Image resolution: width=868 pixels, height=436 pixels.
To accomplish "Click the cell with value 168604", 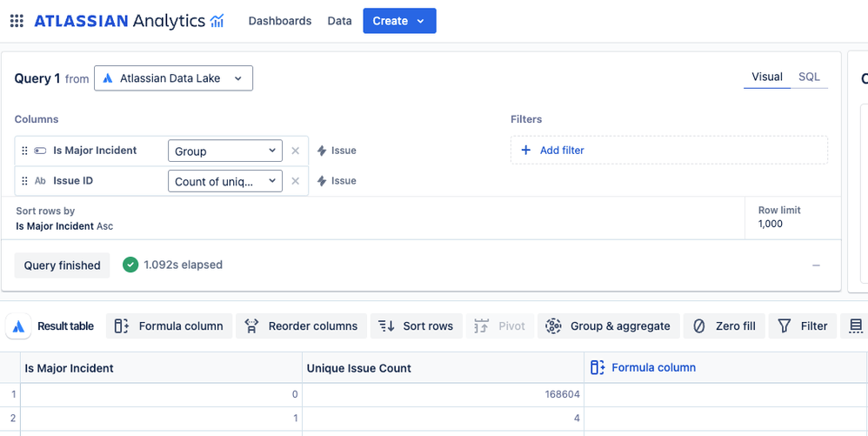I will (x=443, y=394).
